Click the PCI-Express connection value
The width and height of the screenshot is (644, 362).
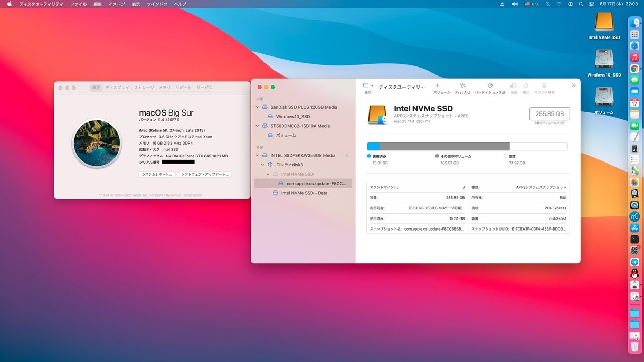555,208
